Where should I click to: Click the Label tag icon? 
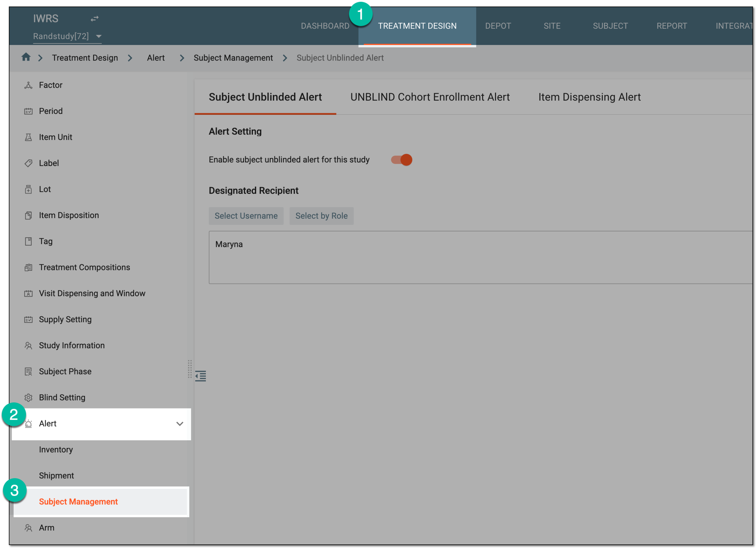[x=28, y=163]
